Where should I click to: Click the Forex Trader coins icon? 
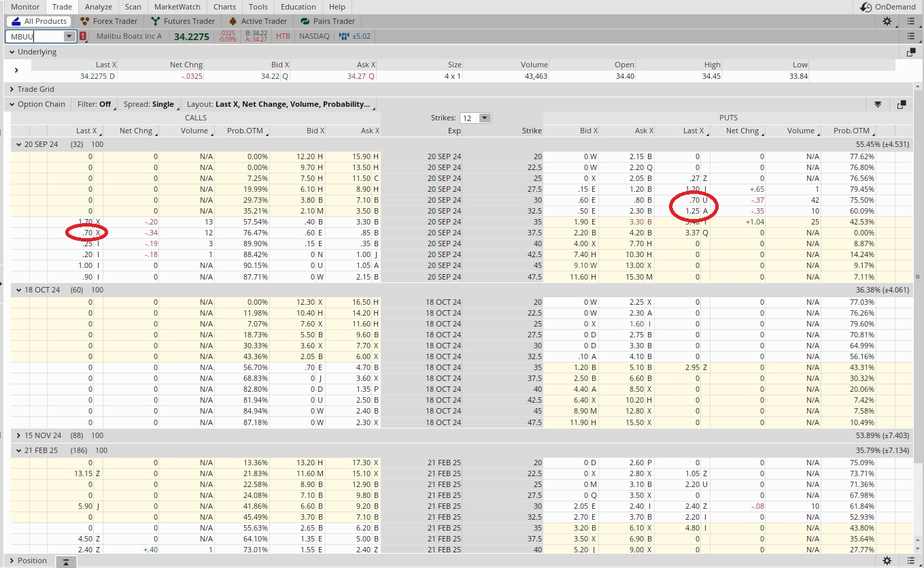pos(85,21)
